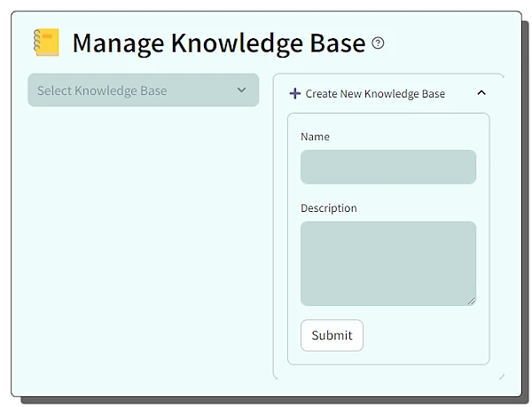Click the Manage Knowledge Base heading
The width and height of the screenshot is (532, 407).
click(218, 43)
